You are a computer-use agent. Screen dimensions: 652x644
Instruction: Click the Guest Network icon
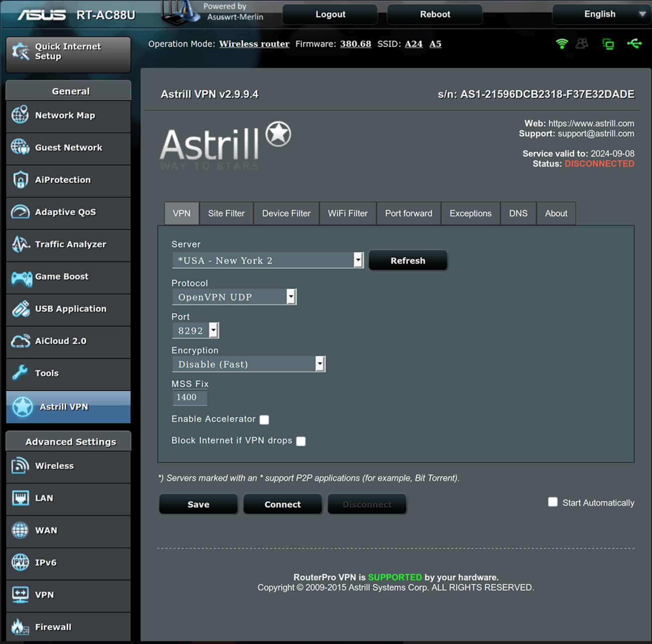20,147
